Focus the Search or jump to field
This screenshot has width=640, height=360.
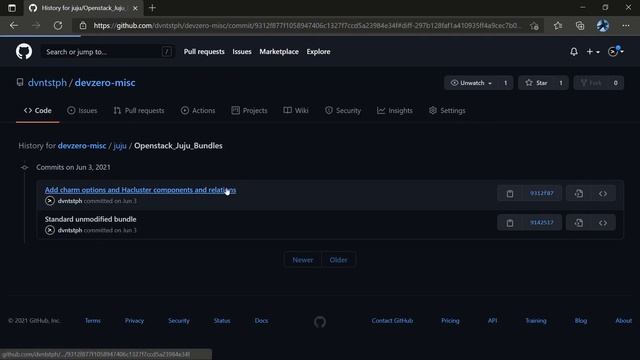[107, 52]
